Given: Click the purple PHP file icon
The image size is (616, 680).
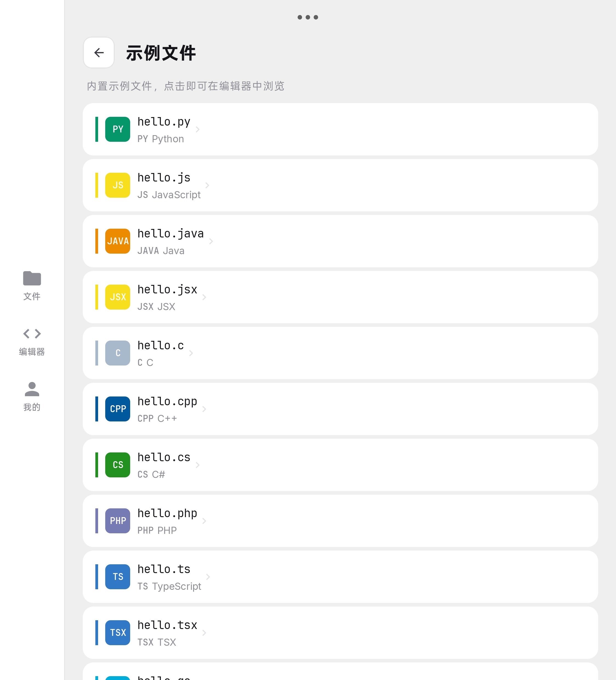Looking at the screenshot, I should (118, 521).
